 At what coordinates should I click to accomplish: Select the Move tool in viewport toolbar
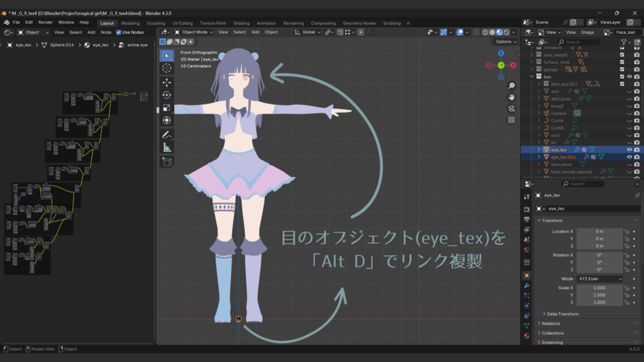point(167,82)
